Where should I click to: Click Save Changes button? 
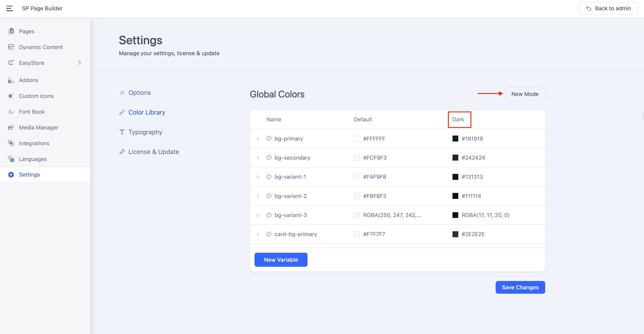click(520, 287)
